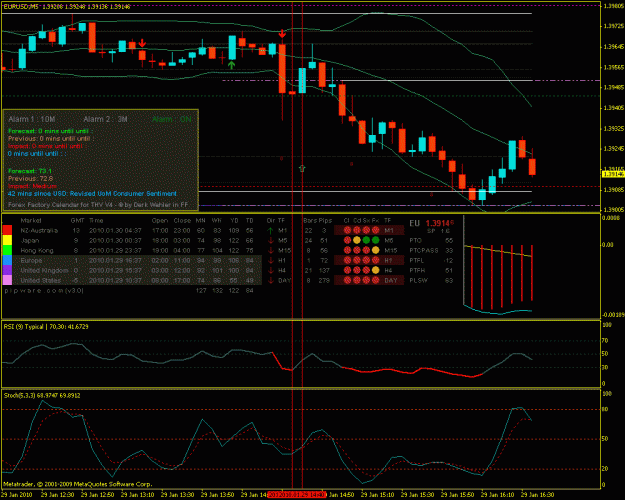
Task: Click the NZ-Australia market row name
Action: pos(39,230)
